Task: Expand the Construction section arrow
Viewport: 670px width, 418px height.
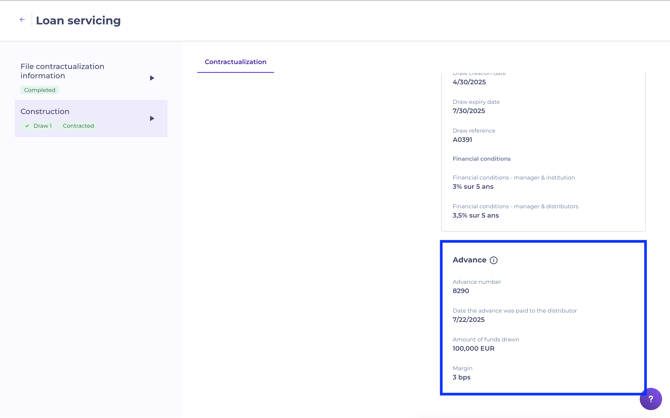Action: pos(152,118)
